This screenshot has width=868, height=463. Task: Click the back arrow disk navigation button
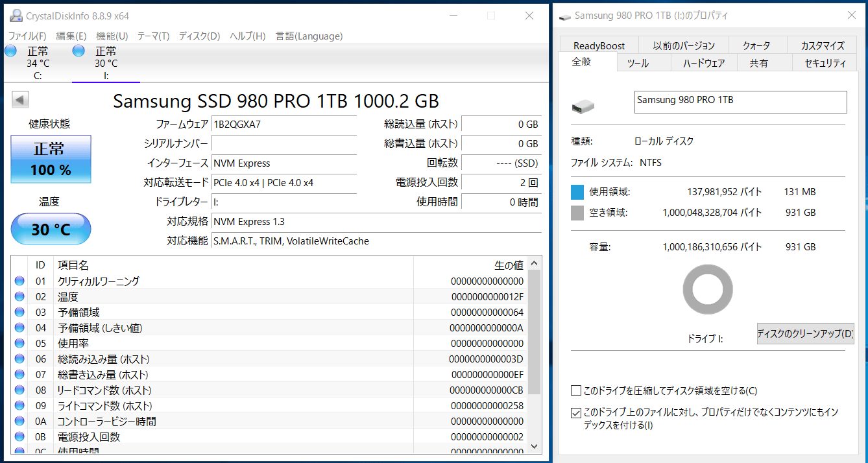click(x=20, y=100)
